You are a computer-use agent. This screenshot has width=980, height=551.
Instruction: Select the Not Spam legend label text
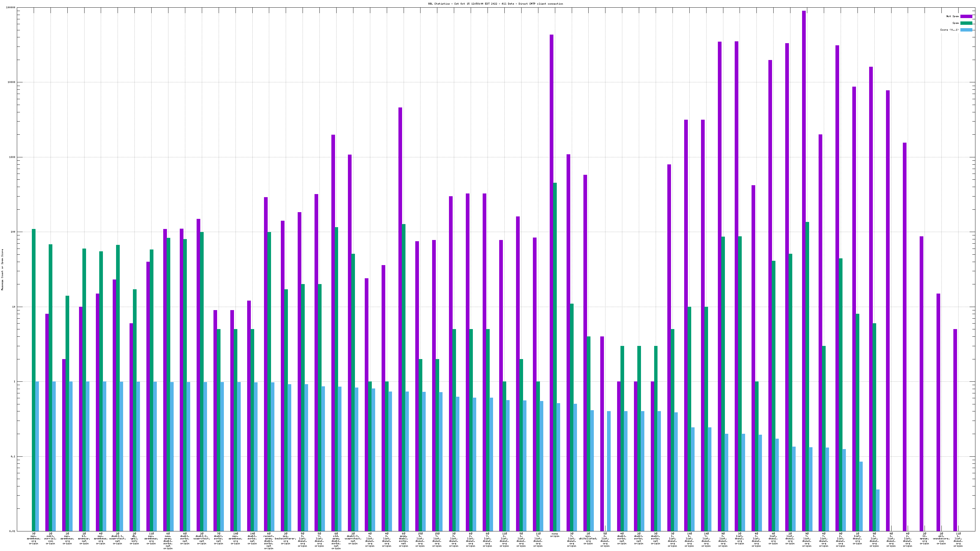pyautogui.click(x=953, y=16)
